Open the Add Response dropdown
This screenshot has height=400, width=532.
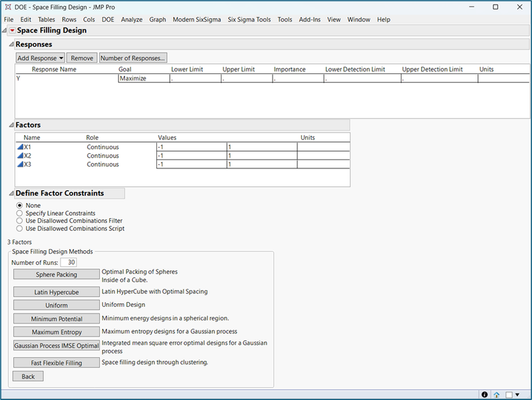point(40,59)
